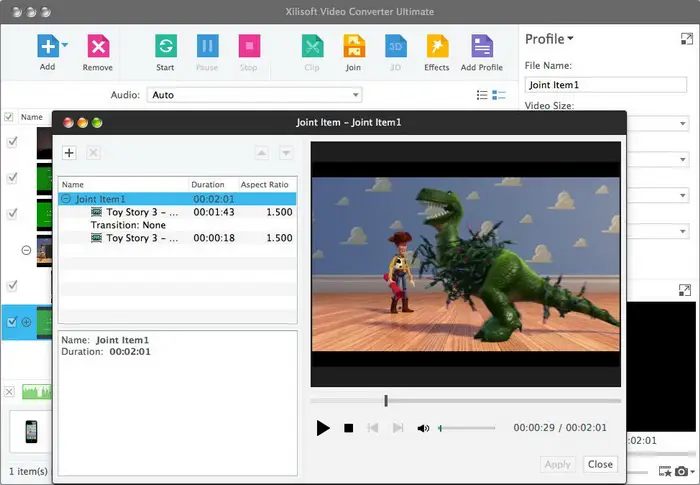The image size is (700, 485).
Task: Adjust the preview volume slider
Action: (x=467, y=428)
